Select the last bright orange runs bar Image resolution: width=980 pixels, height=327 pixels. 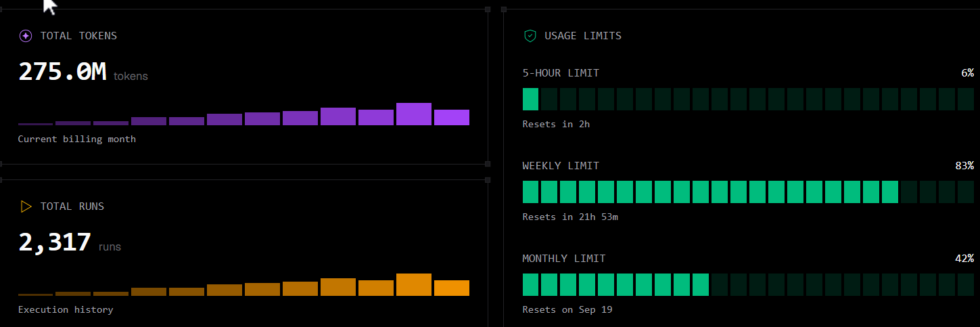click(x=452, y=288)
